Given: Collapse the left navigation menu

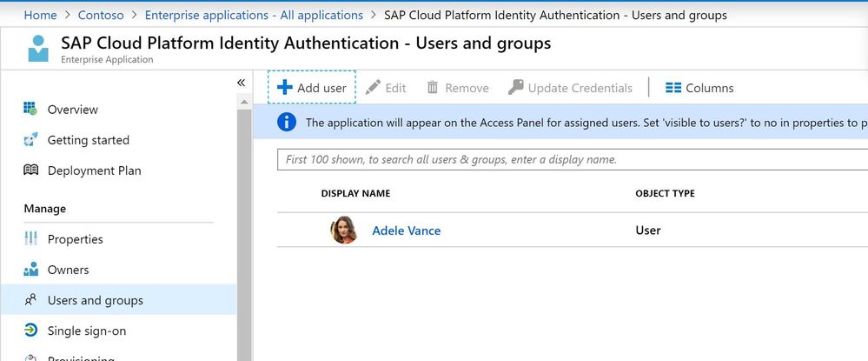Looking at the screenshot, I should [241, 83].
